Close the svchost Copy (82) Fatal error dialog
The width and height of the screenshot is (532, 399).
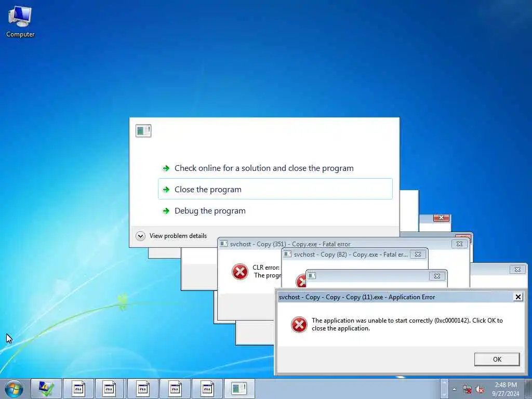[418, 254]
